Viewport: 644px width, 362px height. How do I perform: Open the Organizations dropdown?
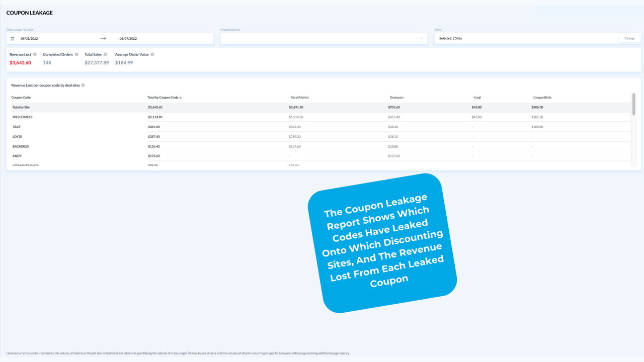[x=324, y=38]
